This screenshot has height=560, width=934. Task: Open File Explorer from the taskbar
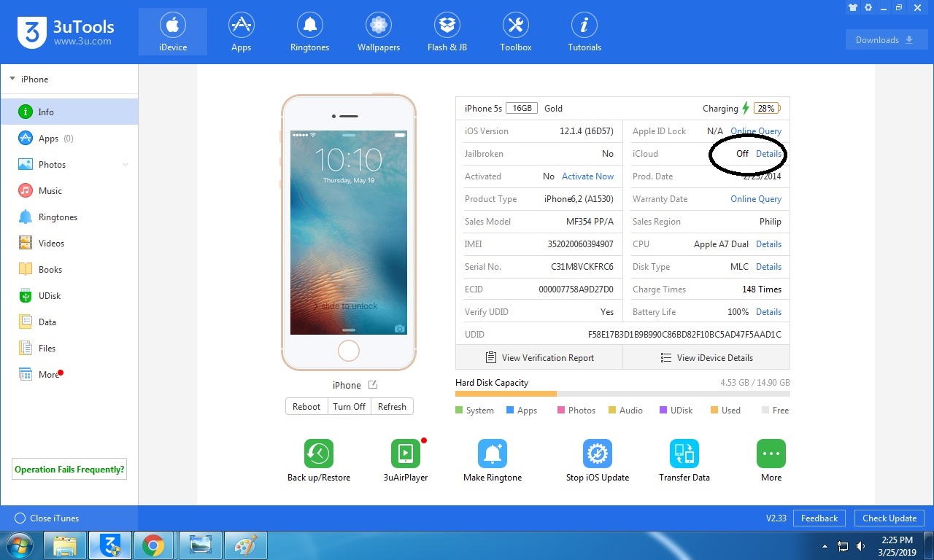pyautogui.click(x=66, y=545)
